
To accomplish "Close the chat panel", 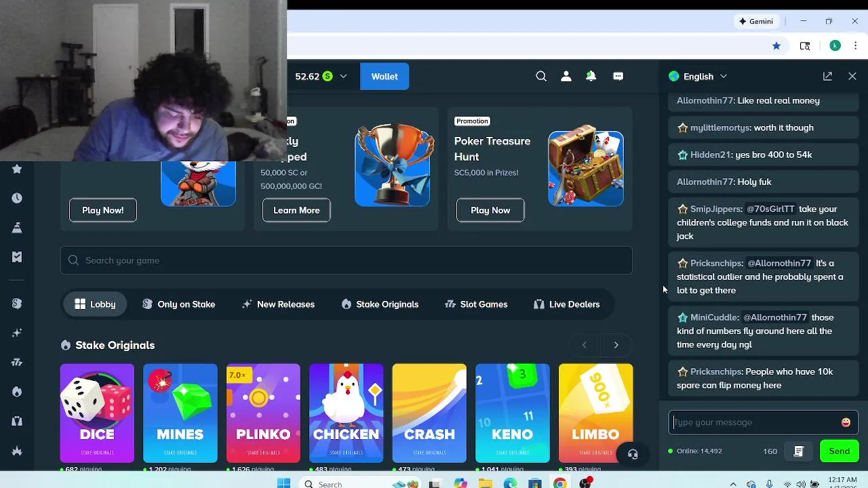I will (x=852, y=77).
